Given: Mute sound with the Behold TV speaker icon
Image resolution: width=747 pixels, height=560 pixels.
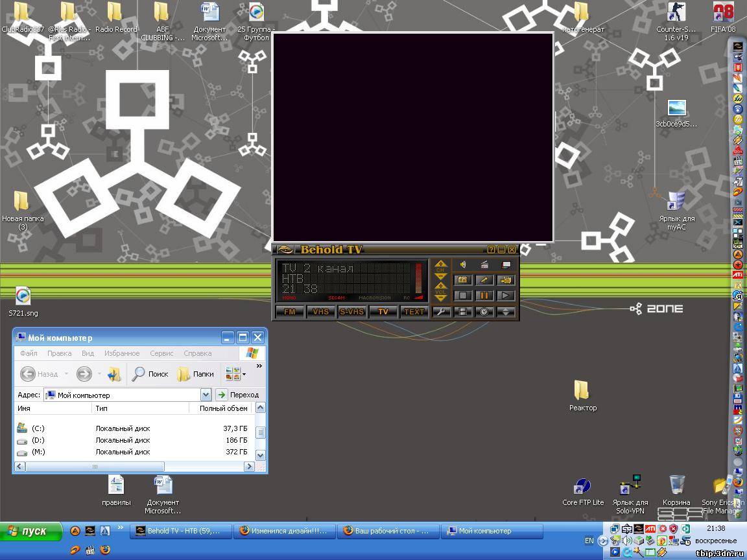Looking at the screenshot, I should [462, 264].
